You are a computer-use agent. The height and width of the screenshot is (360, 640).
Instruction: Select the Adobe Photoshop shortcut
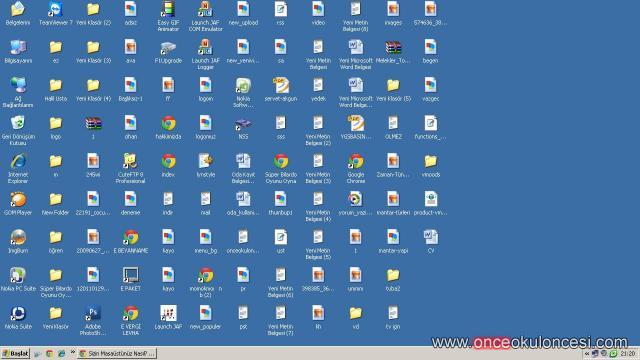pos(93,320)
